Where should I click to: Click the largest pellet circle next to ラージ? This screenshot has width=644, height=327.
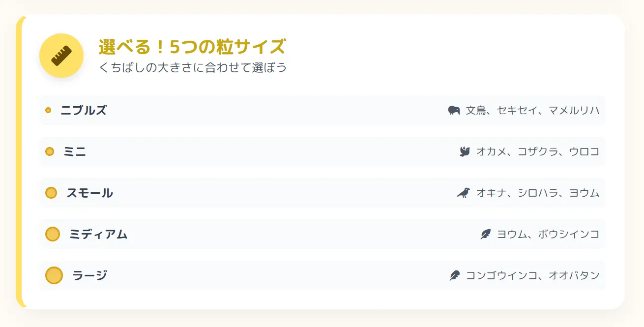(x=54, y=275)
